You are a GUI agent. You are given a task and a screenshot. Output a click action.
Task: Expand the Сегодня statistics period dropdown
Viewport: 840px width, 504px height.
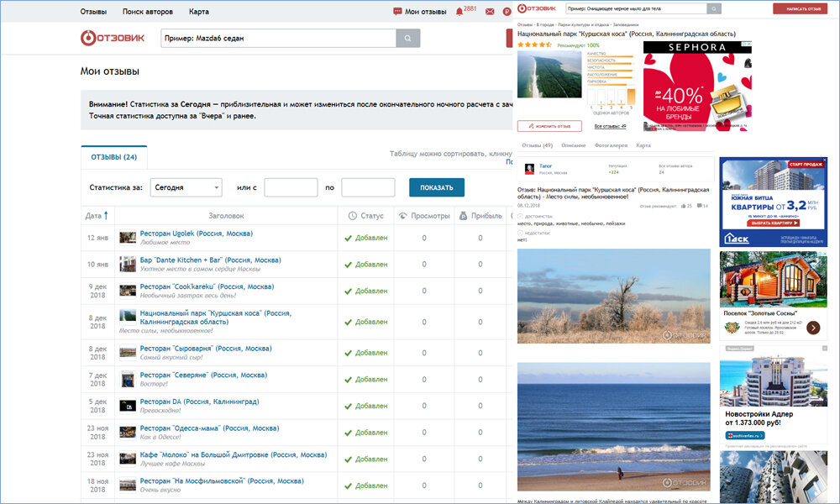[x=186, y=187]
